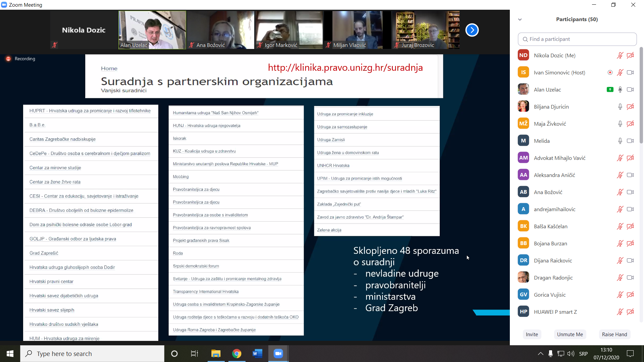The width and height of the screenshot is (644, 362).
Task: Open Google Chrome from taskbar
Action: [237, 354]
